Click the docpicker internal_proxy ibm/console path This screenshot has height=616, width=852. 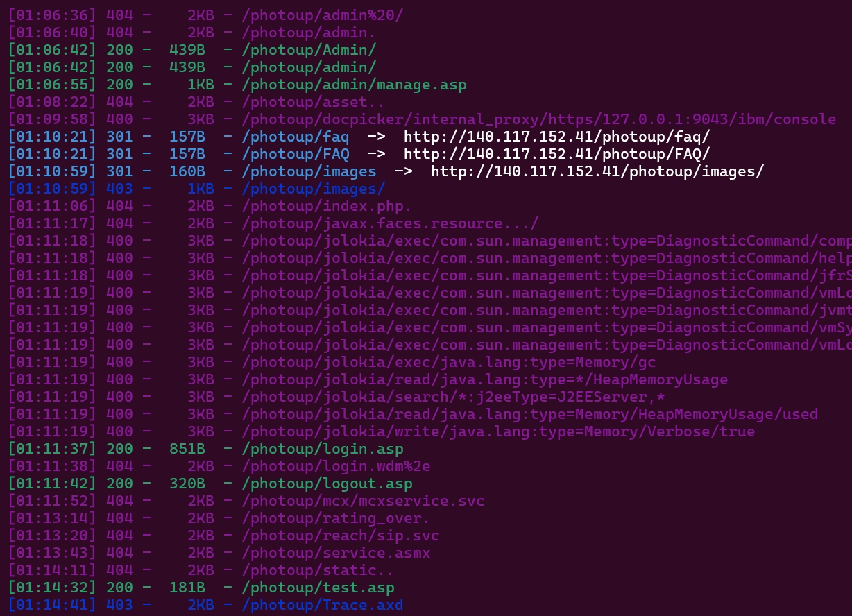539,119
